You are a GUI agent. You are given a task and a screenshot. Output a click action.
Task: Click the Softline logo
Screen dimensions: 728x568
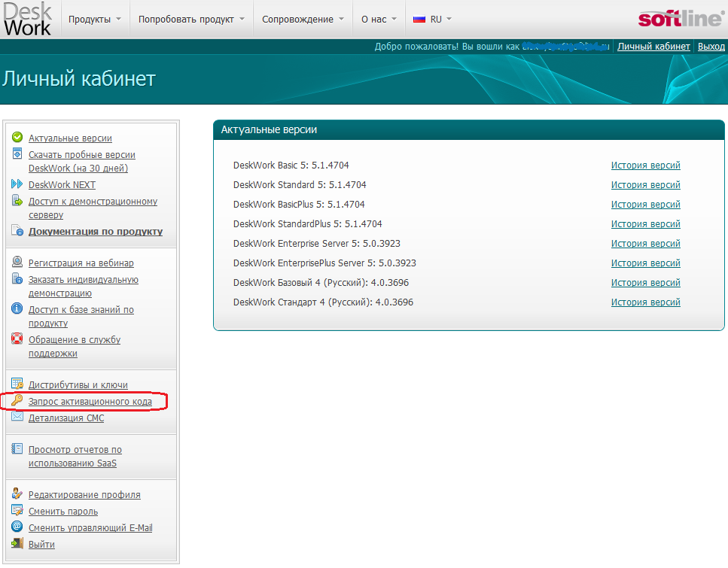click(x=681, y=19)
